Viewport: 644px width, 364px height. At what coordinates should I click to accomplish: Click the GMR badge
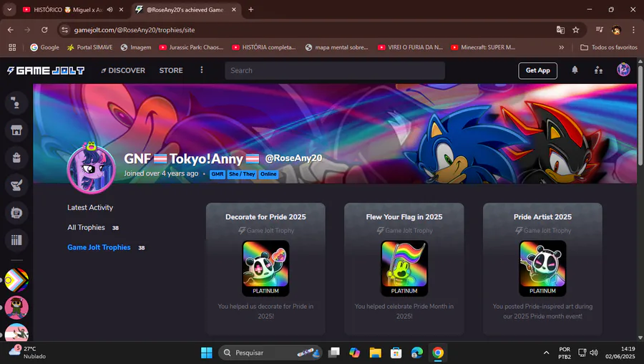218,174
